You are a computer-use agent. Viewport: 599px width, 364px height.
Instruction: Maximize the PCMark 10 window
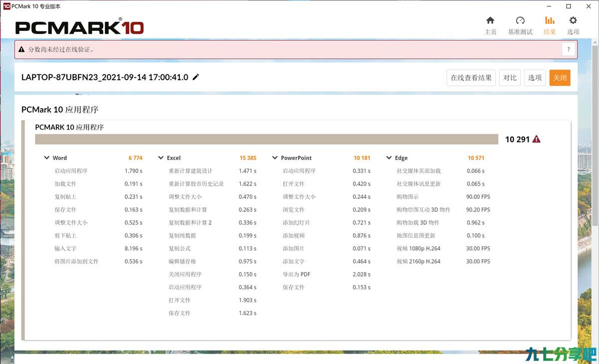tap(569, 6)
